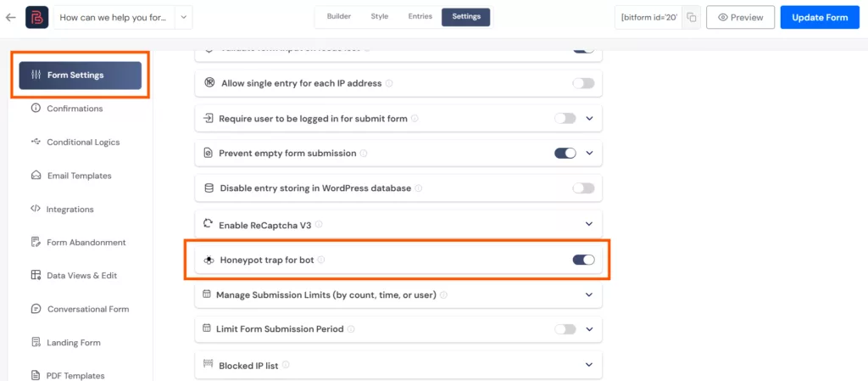Click the ReCaptcha refresh-style icon

coord(209,224)
